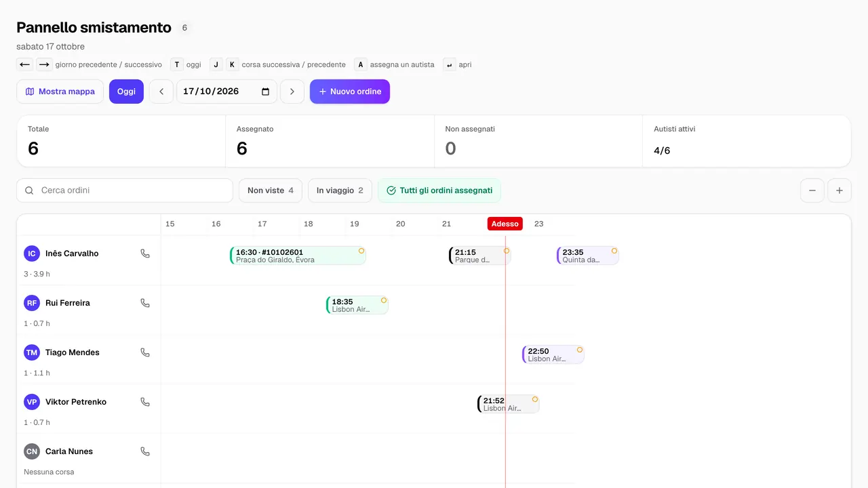Zoom out timeline with minus button
868x488 pixels.
tap(812, 190)
